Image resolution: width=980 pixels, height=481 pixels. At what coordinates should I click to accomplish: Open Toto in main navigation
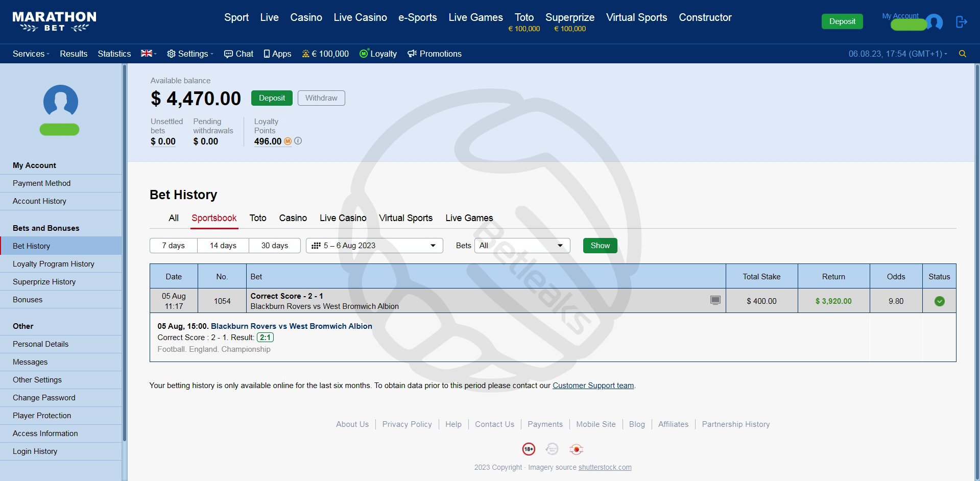point(524,17)
